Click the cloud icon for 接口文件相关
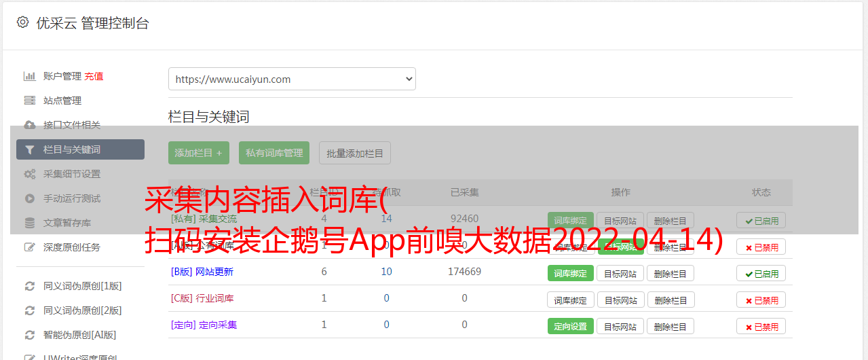This screenshot has width=868, height=360. (30, 125)
